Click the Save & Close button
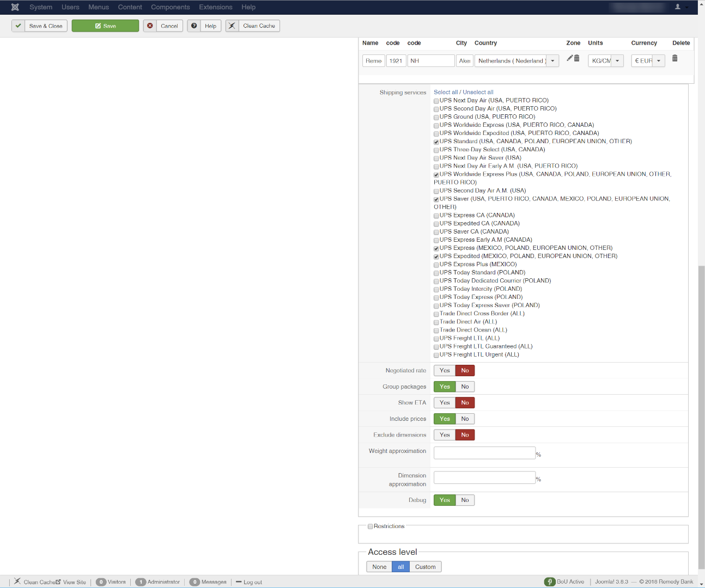 pos(40,26)
